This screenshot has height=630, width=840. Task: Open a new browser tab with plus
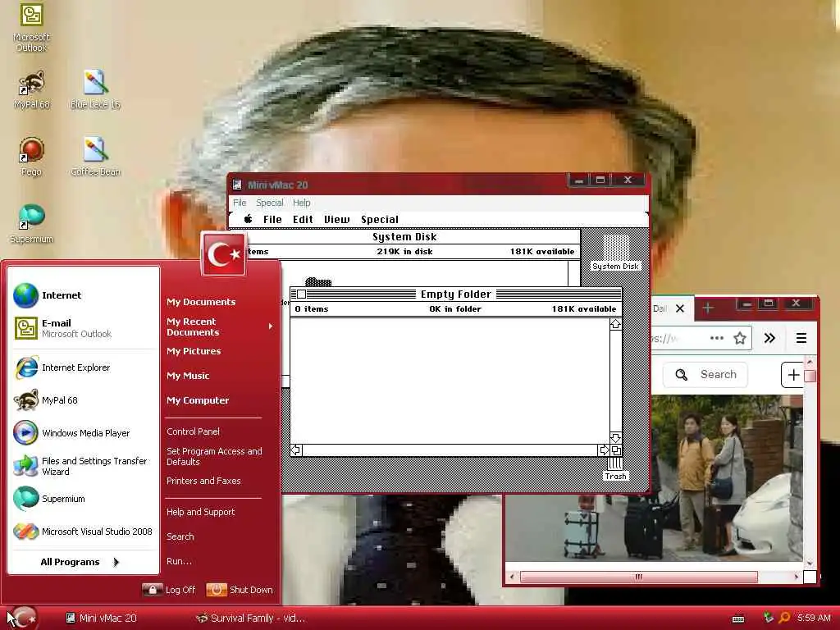pyautogui.click(x=708, y=308)
